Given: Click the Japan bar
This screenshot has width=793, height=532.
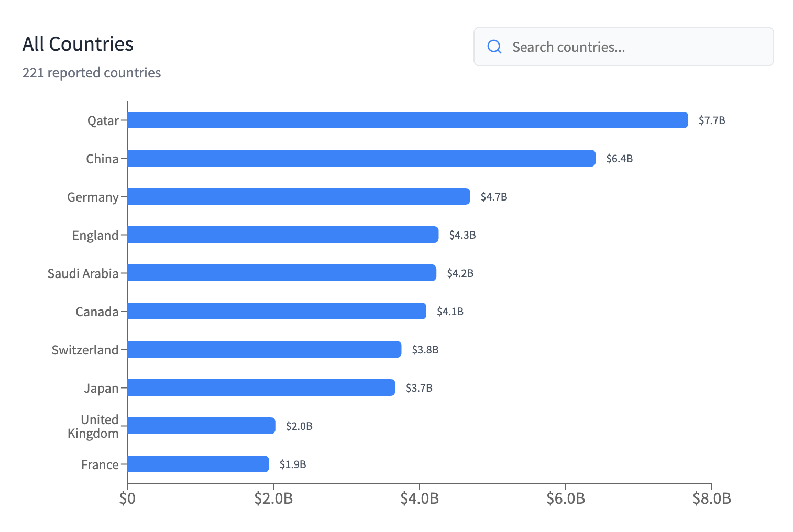Looking at the screenshot, I should [x=261, y=387].
